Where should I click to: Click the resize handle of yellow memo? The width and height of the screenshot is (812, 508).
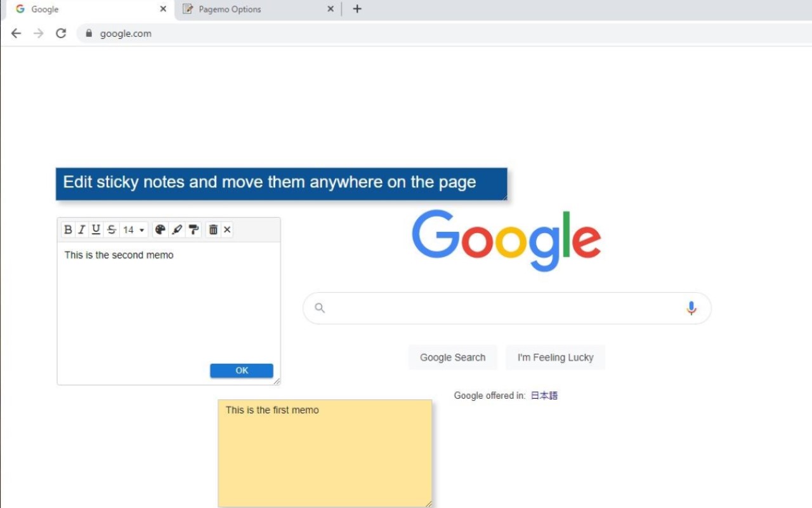click(x=428, y=504)
